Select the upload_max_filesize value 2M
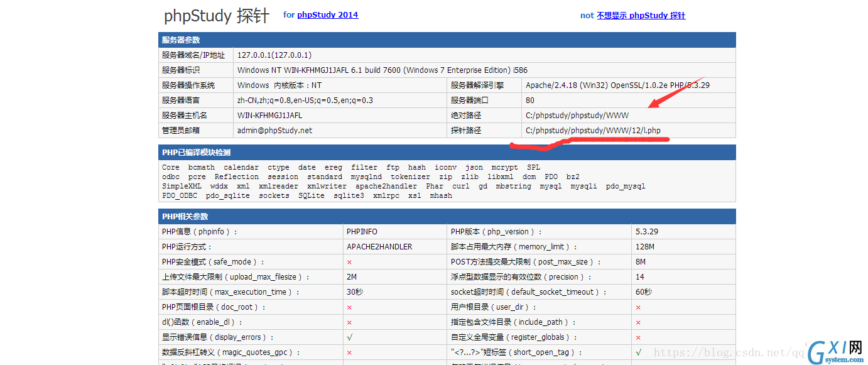Viewport: 868px width, 365px height. point(352,277)
